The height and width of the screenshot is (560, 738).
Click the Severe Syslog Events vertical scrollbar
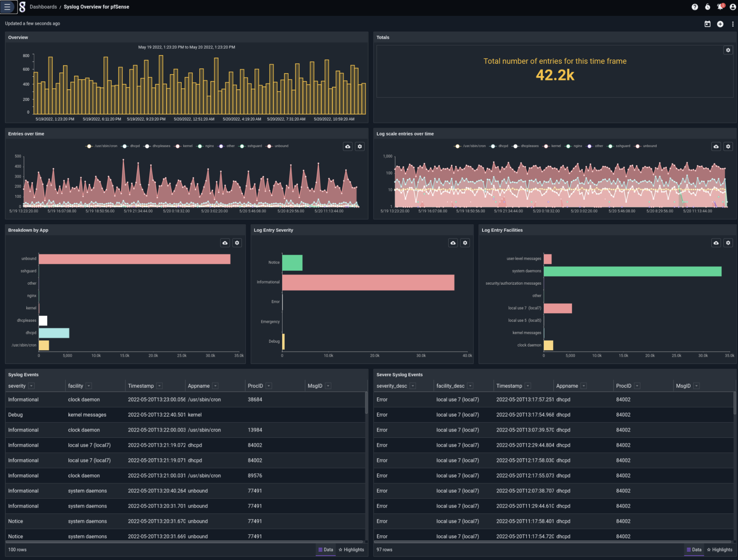pyautogui.click(x=735, y=403)
